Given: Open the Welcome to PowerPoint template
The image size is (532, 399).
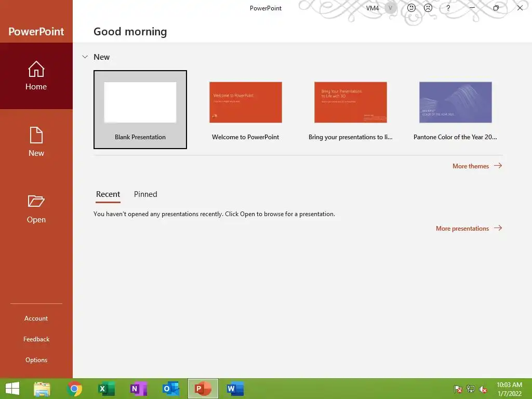Looking at the screenshot, I should (x=245, y=110).
